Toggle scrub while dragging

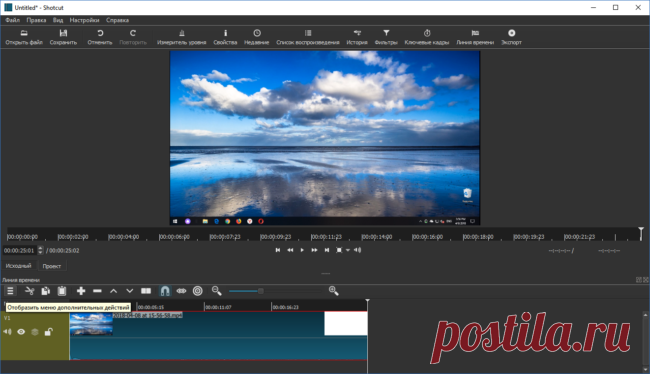(181, 291)
